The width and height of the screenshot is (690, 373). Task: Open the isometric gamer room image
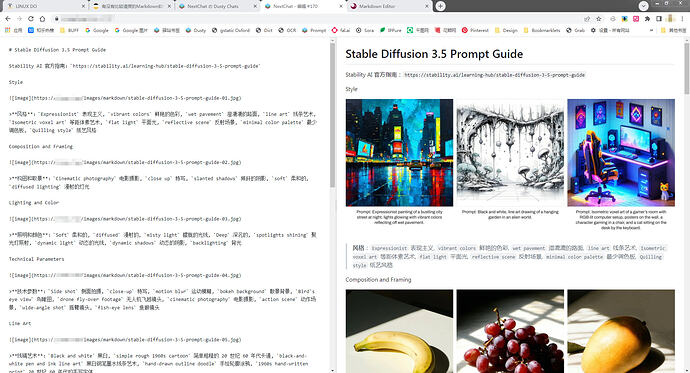pos(621,153)
